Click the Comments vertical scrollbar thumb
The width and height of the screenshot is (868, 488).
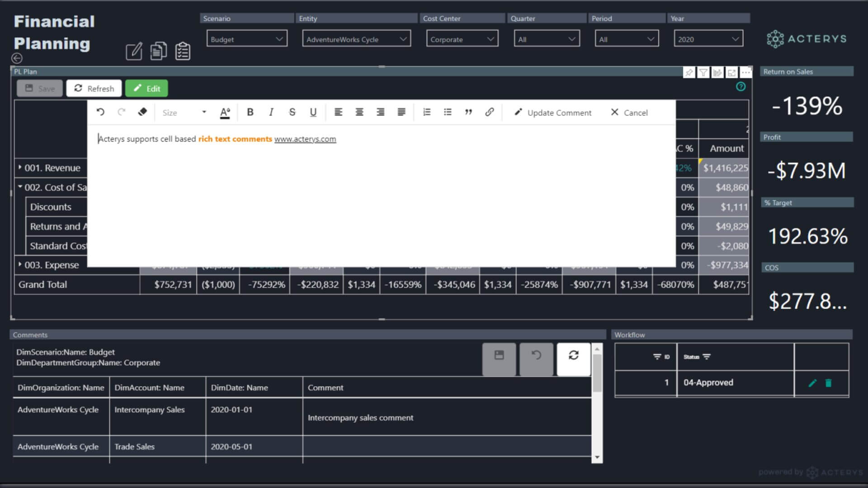click(597, 373)
